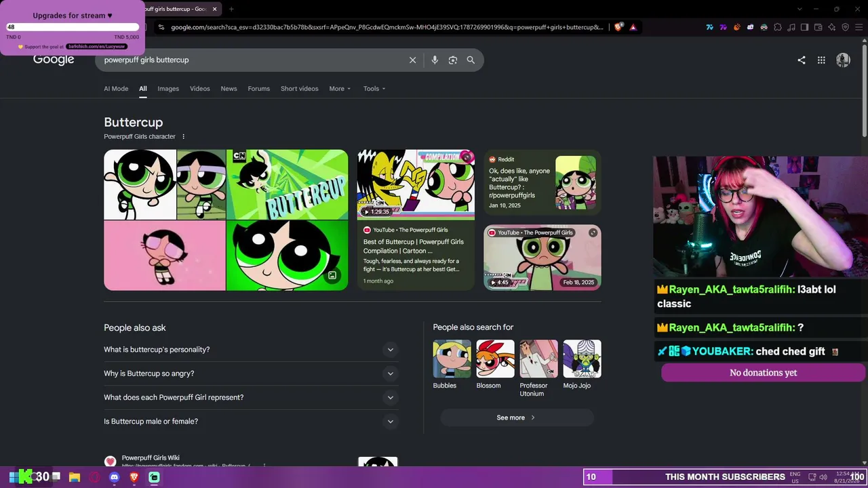The image size is (868, 488).
Task: Open the Google apps grid
Action: tap(821, 60)
